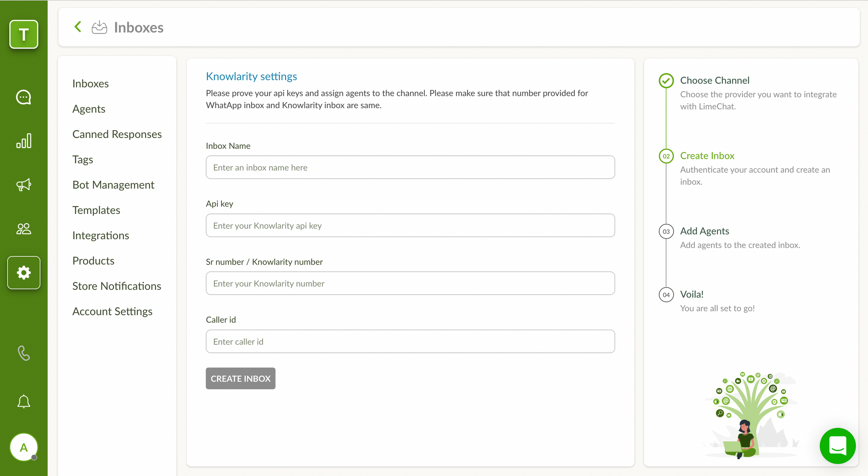Open the notifications bell icon
Viewport: 868px width, 476px height.
(24, 401)
